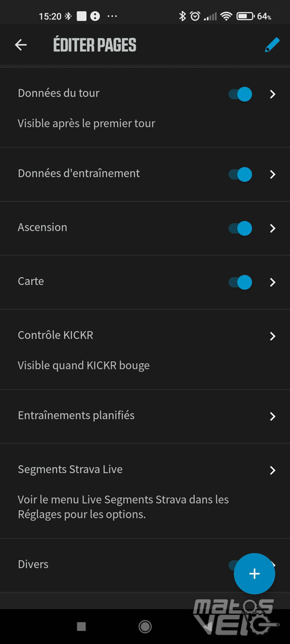The height and width of the screenshot is (644, 290).
Task: Tap the alarm clock status icon
Action: [195, 16]
